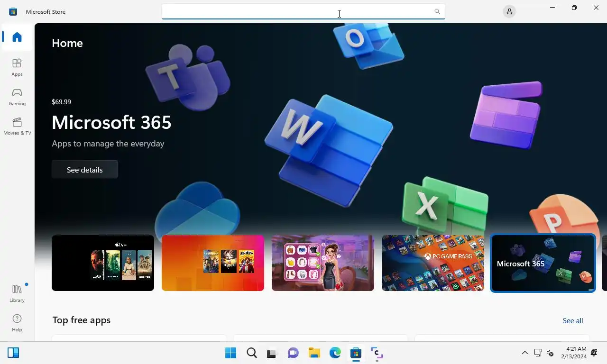Open the Chat app on taskbar
607x364 pixels.
(293, 353)
